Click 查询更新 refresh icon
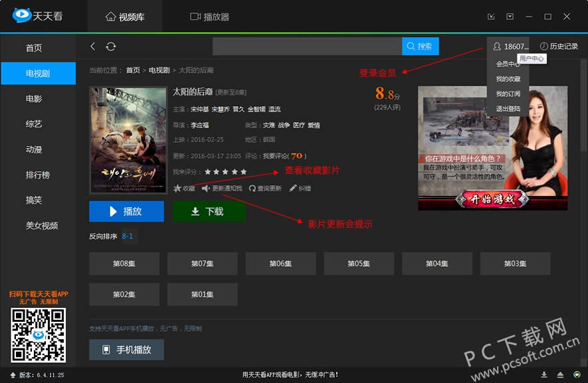 tap(252, 188)
